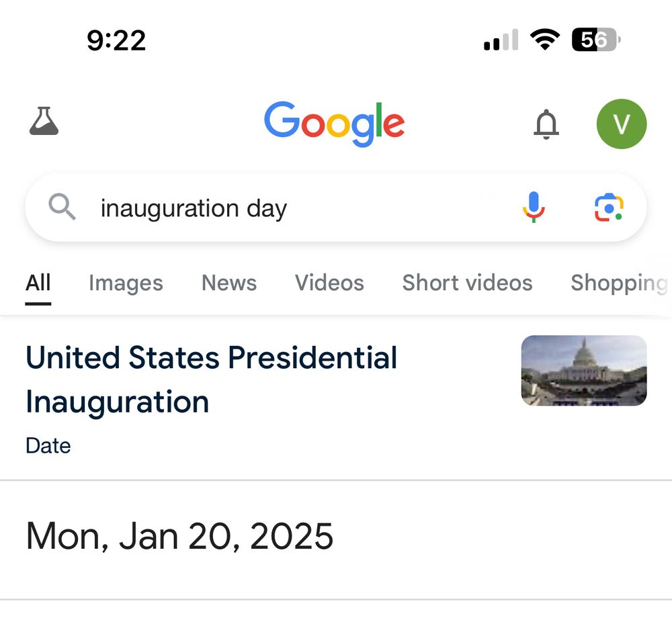
Task: Select the All results tab
Action: (38, 283)
